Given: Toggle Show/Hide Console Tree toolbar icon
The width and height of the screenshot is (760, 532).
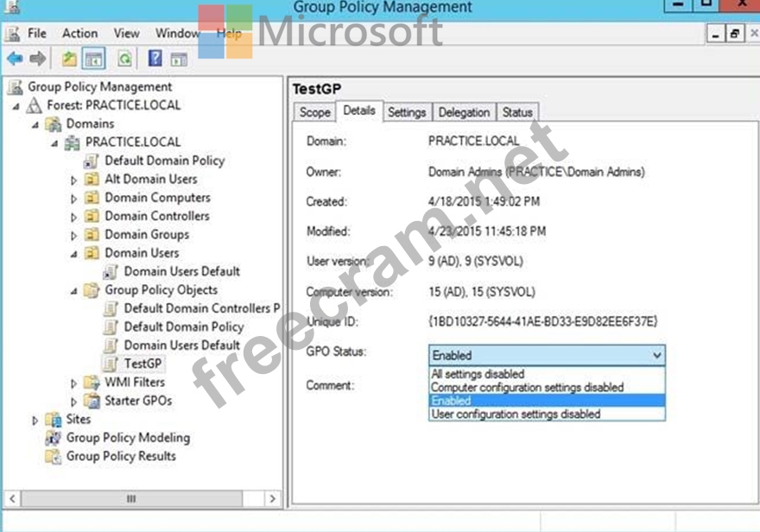Looking at the screenshot, I should [93, 59].
